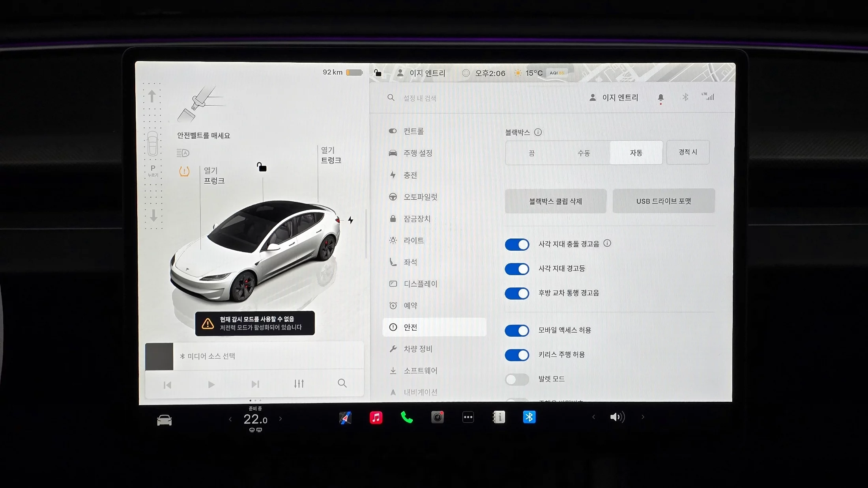Tap the charging bolt icon near car
The image size is (868, 488).
pyautogui.click(x=350, y=220)
